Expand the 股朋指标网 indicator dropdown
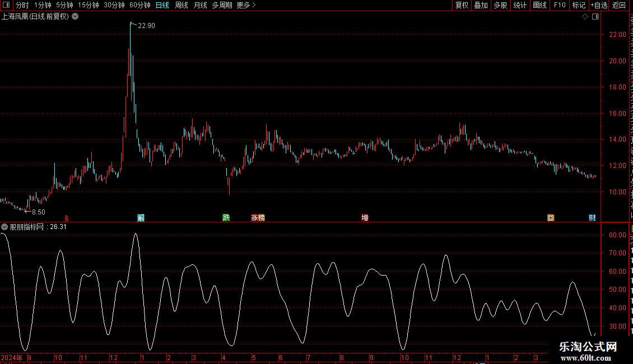633x364 pixels. [x=4, y=227]
